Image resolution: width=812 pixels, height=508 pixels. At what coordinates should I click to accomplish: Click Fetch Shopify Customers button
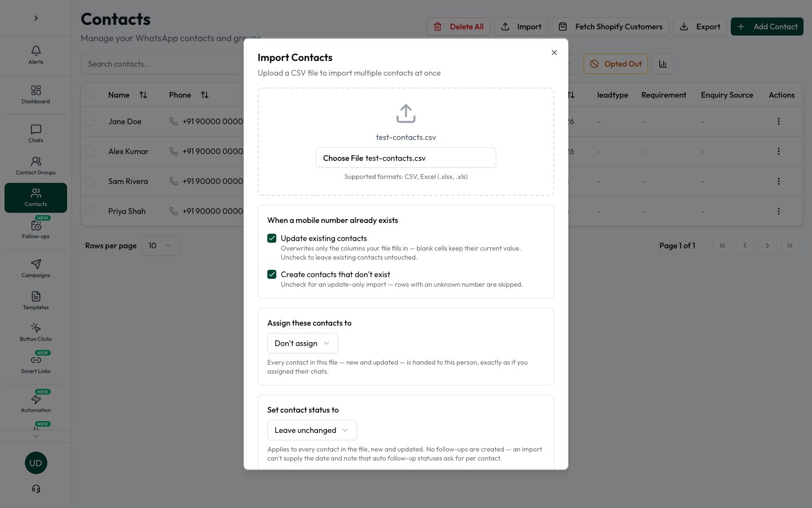coord(611,27)
